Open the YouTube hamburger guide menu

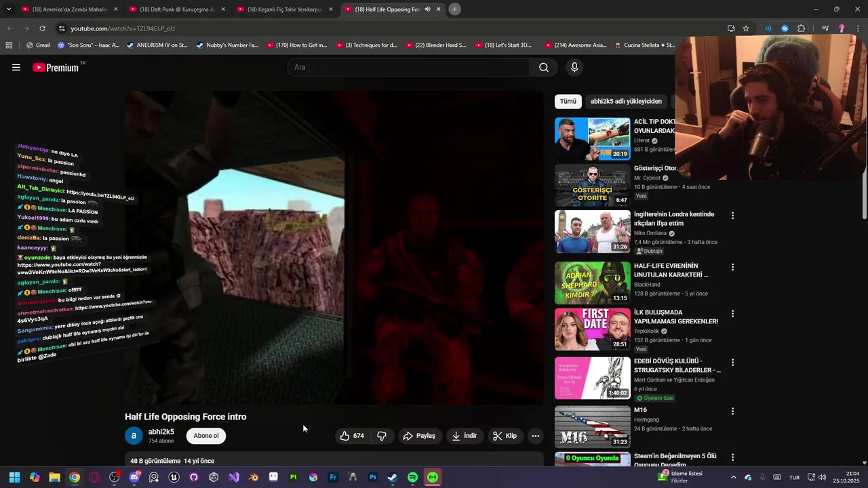(16, 67)
